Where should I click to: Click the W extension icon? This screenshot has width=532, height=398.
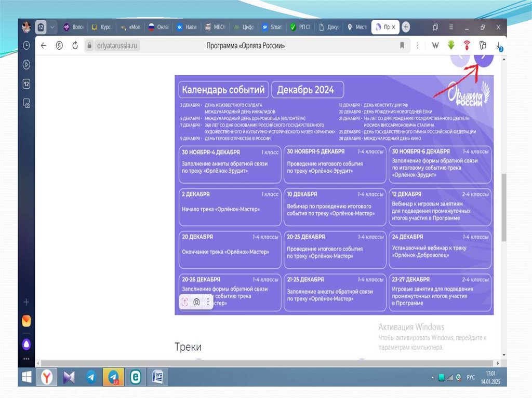point(435,46)
